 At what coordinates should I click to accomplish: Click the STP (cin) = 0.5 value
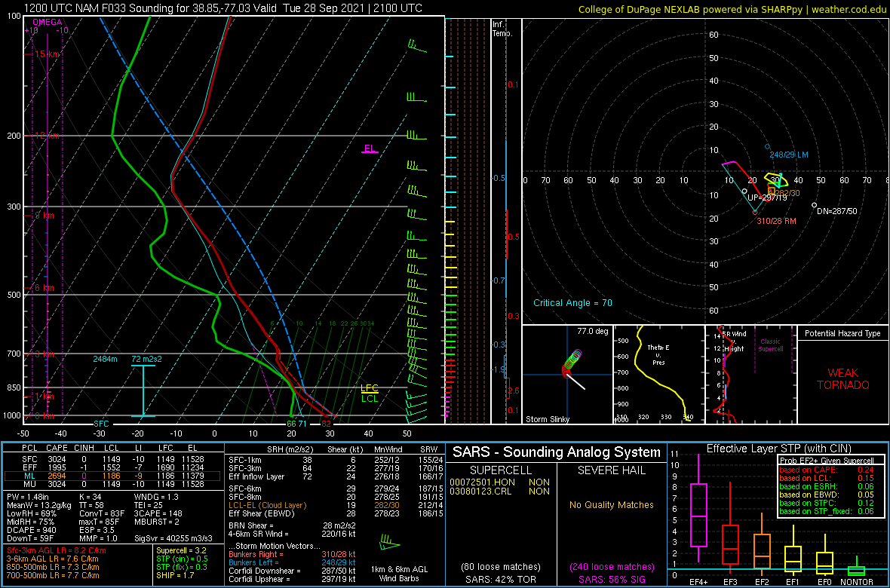click(x=182, y=559)
